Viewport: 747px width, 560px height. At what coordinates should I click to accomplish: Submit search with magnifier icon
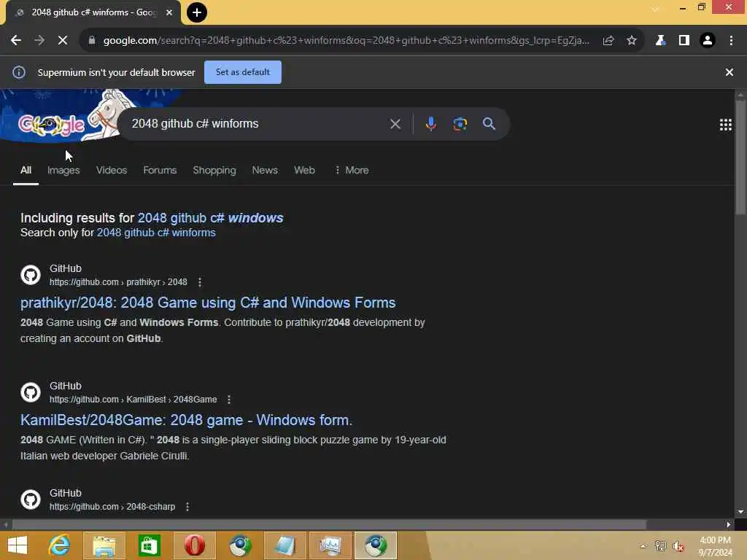tap(489, 124)
